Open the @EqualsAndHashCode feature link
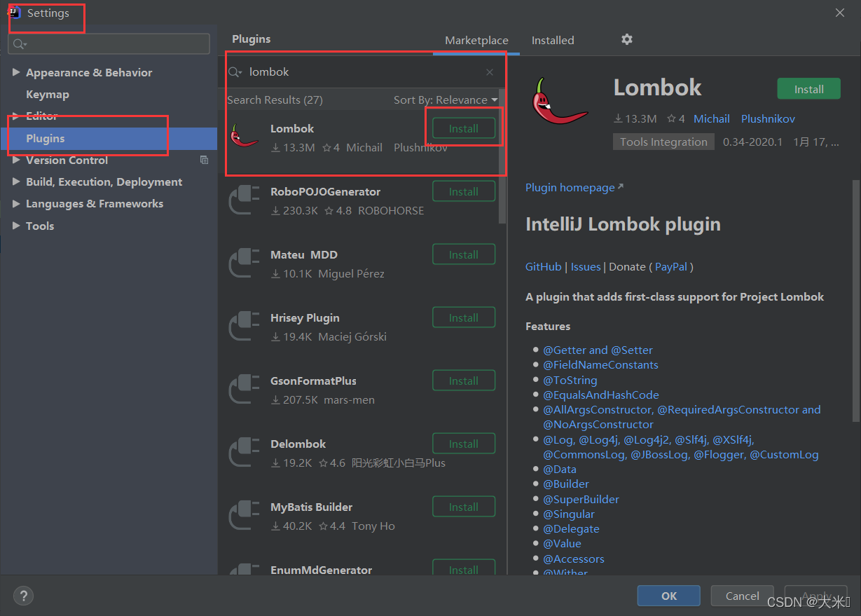861x616 pixels. (x=601, y=395)
